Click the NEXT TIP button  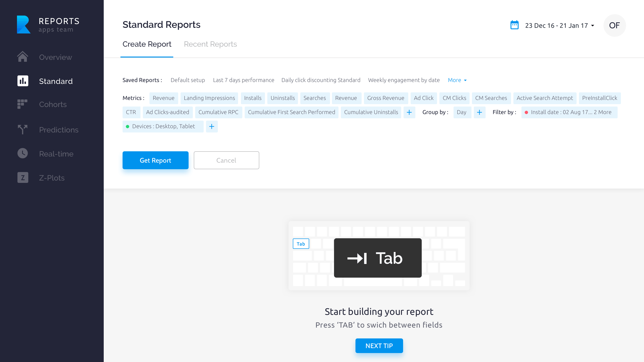pyautogui.click(x=379, y=346)
